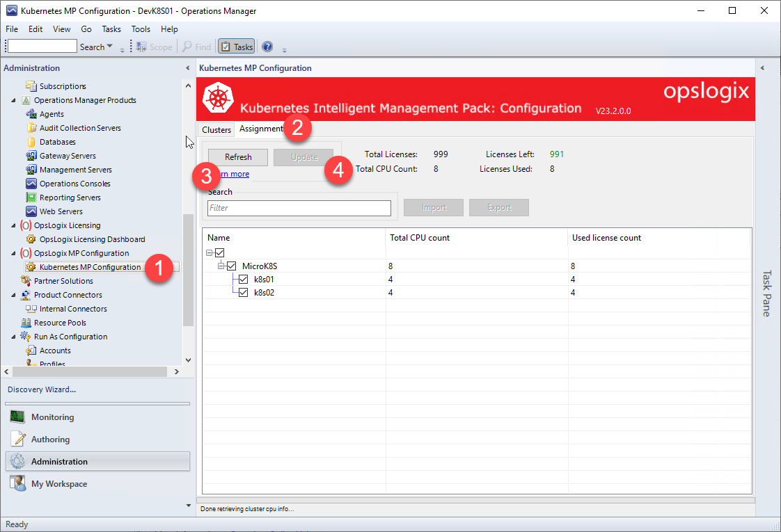Open the Monitoring workspace icon
Image resolution: width=781 pixels, height=532 pixels.
point(18,417)
